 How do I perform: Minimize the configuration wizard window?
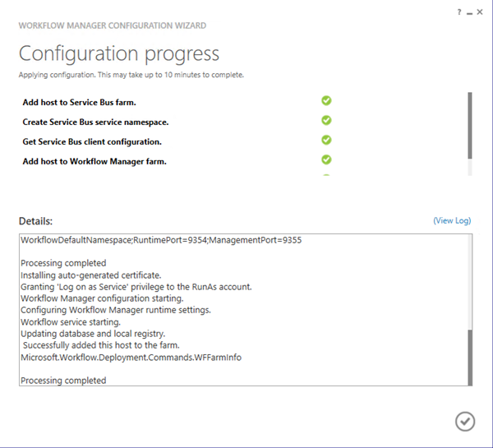pos(469,13)
